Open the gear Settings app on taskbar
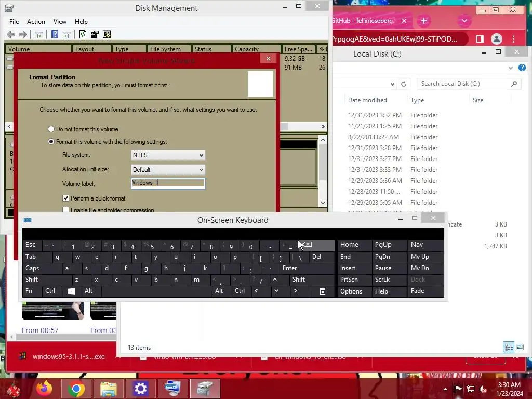This screenshot has height=399, width=532. tap(140, 389)
